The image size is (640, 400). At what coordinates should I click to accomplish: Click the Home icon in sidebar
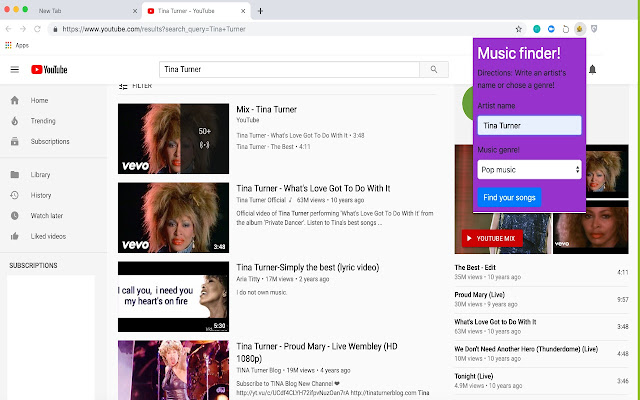[x=15, y=100]
